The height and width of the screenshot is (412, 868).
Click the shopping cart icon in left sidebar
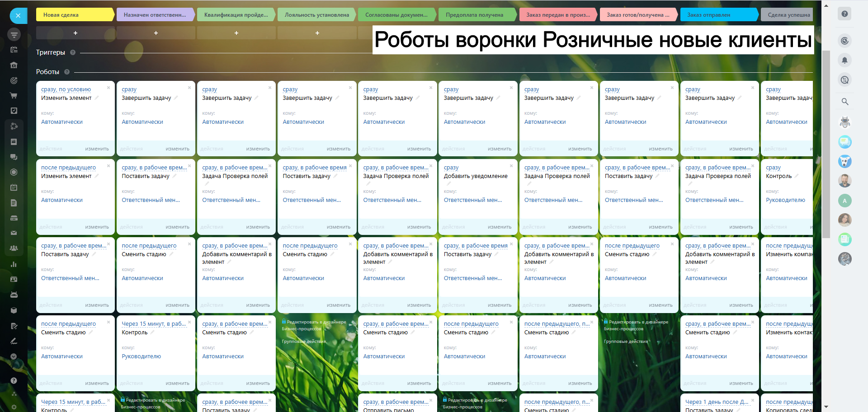[x=14, y=96]
